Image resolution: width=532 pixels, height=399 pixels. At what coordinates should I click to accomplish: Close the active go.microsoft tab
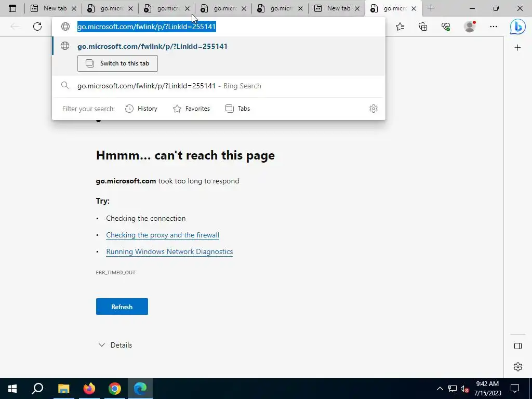coord(414,9)
